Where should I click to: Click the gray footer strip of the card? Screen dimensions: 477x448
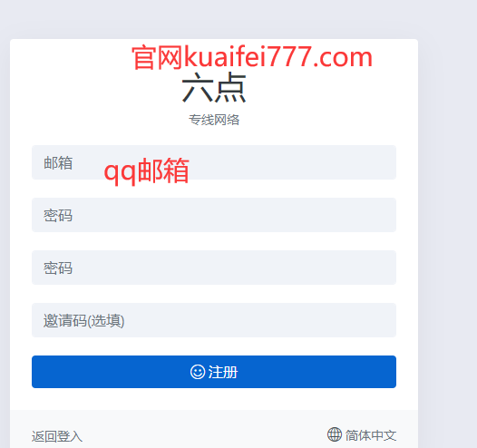click(x=214, y=429)
